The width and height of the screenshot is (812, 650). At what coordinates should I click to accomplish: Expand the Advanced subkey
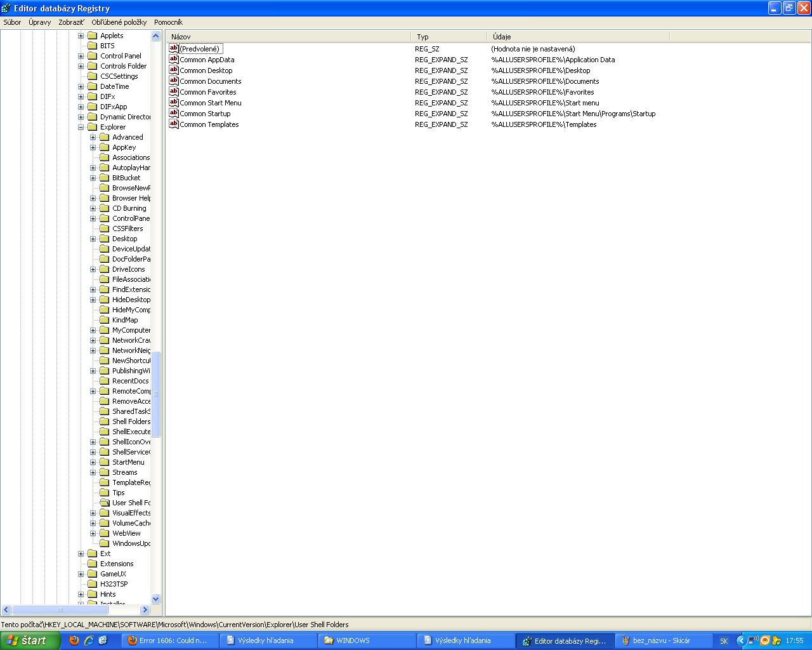[x=93, y=137]
